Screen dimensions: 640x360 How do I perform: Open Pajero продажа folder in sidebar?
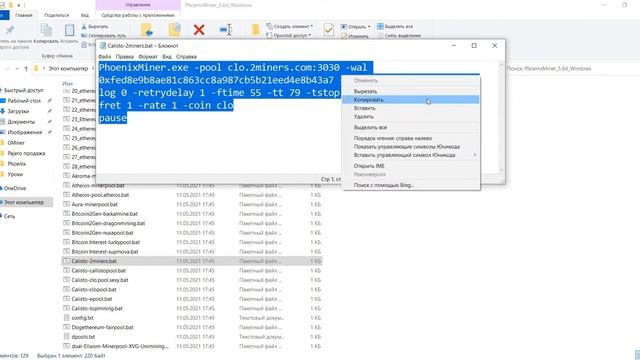[26, 153]
